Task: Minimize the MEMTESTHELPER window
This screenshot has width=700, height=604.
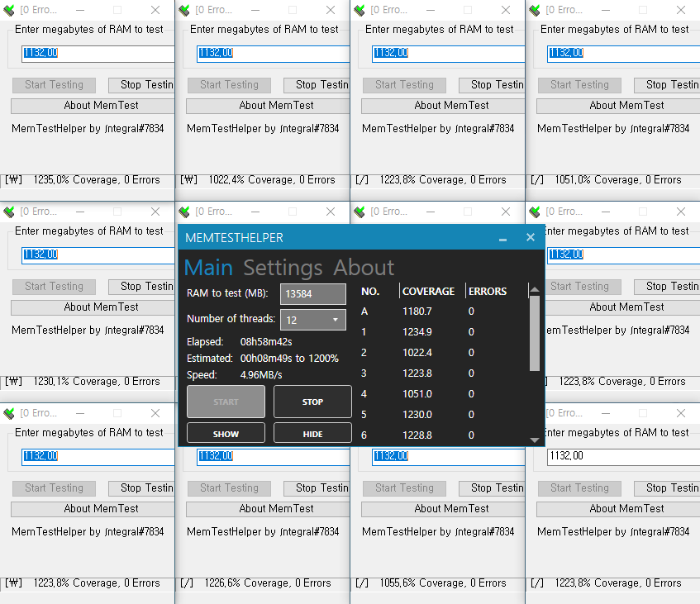Action: pos(502,238)
